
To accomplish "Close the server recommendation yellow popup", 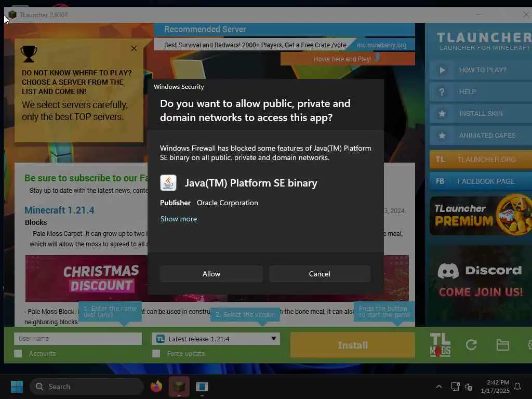I will [134, 48].
